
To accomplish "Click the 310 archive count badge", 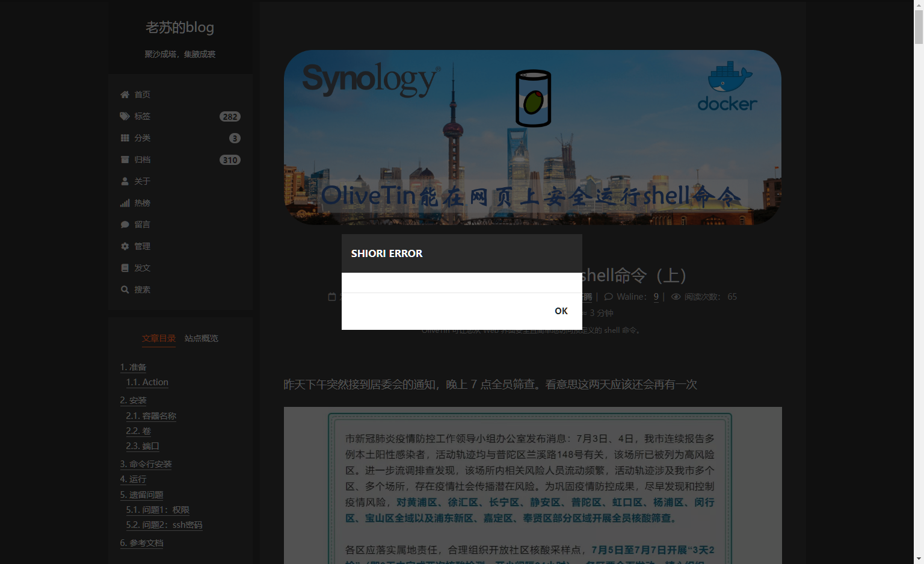I will pos(230,160).
